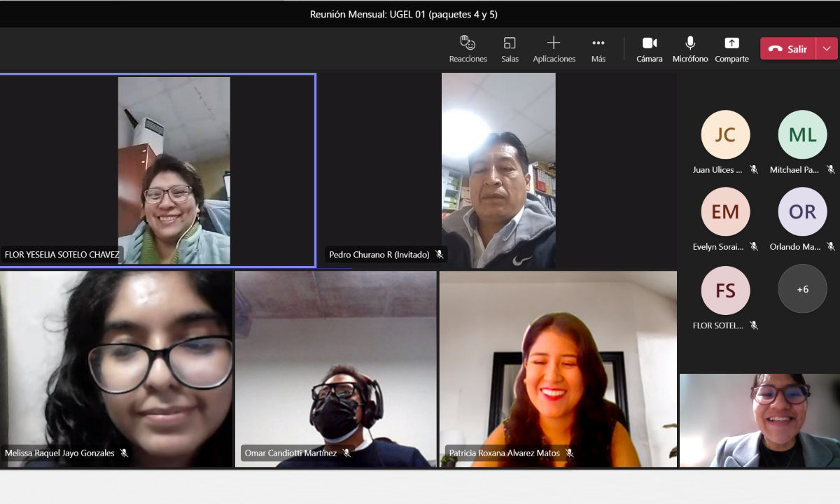Leave the meeting with Salir
The height and width of the screenshot is (504, 840).
pos(788,48)
